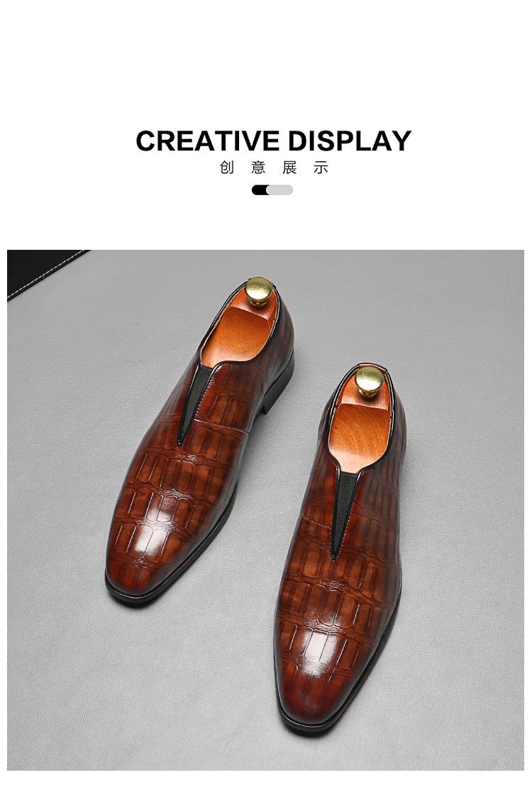Click the word DISPLAY in the title
Viewport: 532px width, 792px height.
[x=350, y=141]
